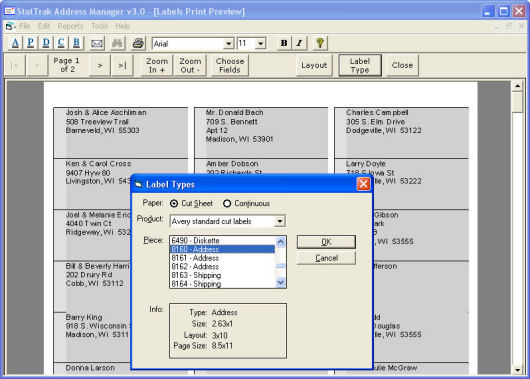
Task: Click preview scroll up arrow
Action: pyautogui.click(x=517, y=86)
